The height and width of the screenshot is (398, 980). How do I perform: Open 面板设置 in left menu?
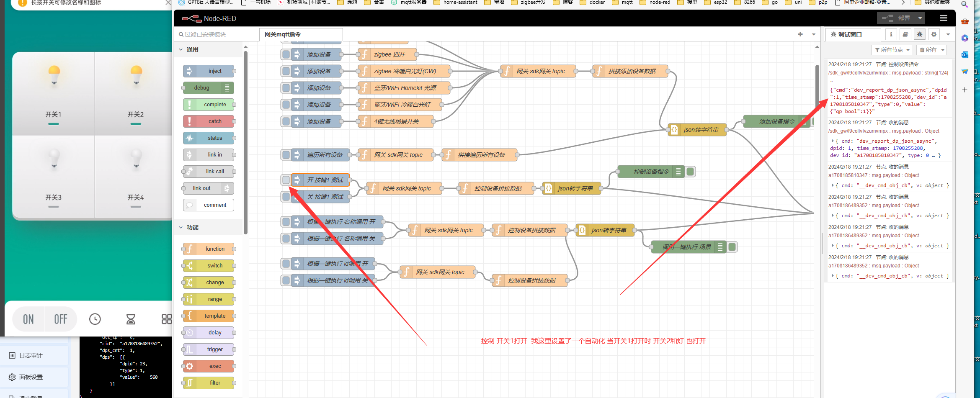point(35,377)
